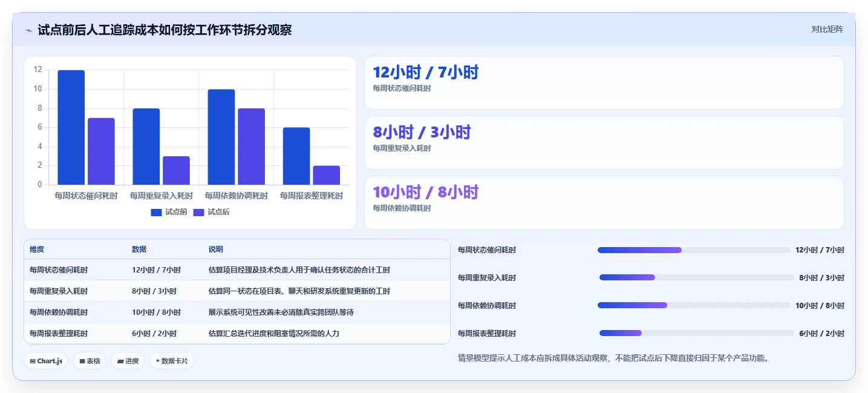
Task: Click the 表格 tag chip
Action: pyautogui.click(x=90, y=361)
